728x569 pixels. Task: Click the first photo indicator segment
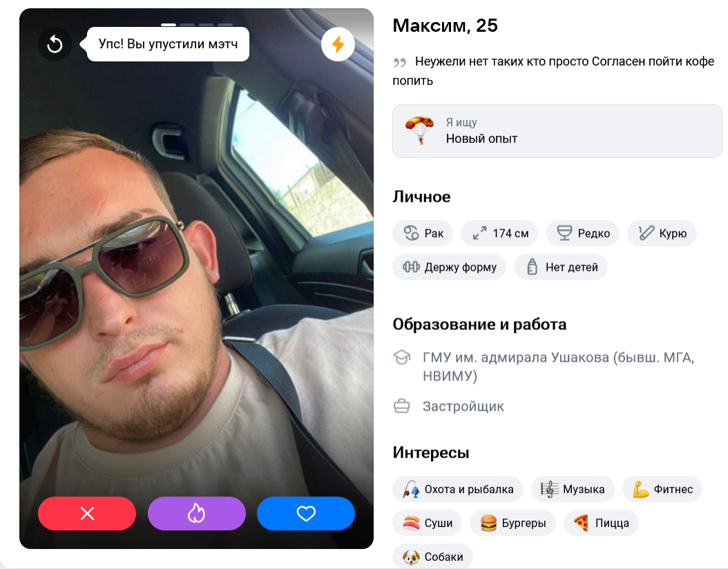[169, 25]
